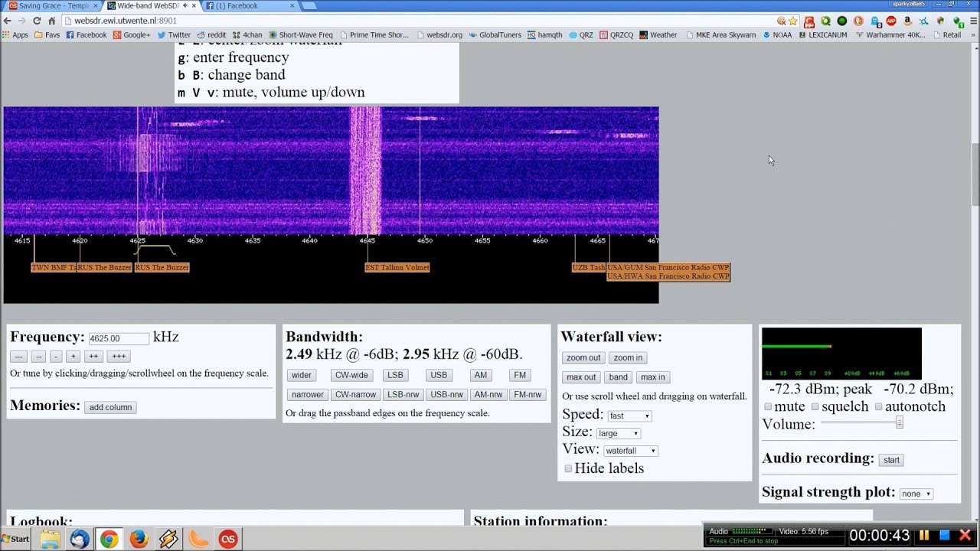Click EST Tallinn Volmet station label
980x551 pixels.
point(397,267)
